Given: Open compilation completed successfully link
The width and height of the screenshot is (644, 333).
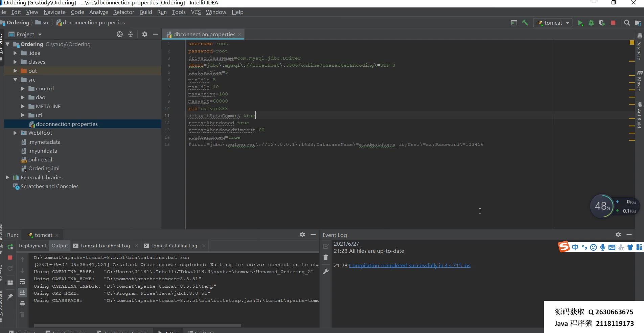Looking at the screenshot, I should (410, 265).
